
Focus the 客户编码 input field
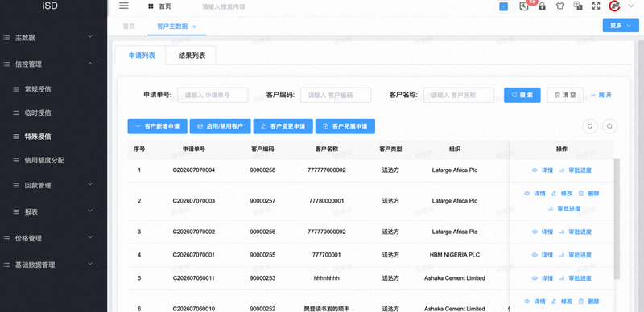tap(336, 95)
